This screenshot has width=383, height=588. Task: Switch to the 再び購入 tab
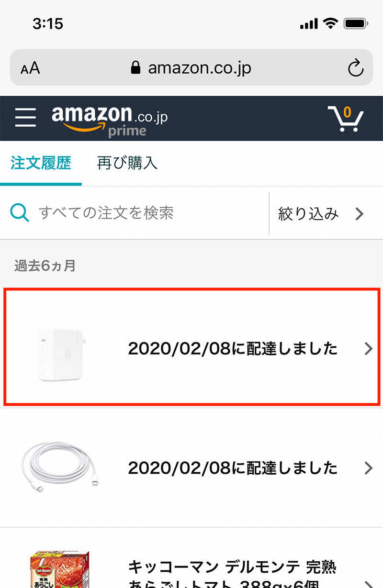pyautogui.click(x=127, y=163)
